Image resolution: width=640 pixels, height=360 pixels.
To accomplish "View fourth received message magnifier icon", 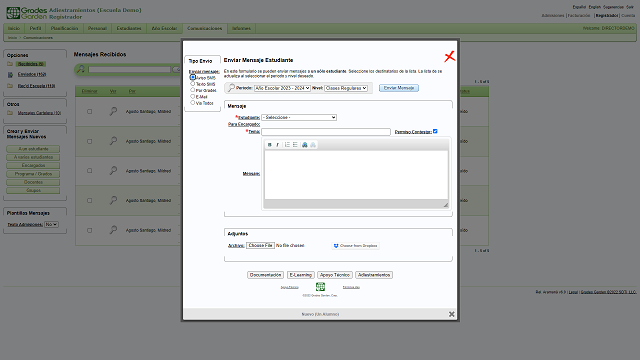I will point(113,200).
